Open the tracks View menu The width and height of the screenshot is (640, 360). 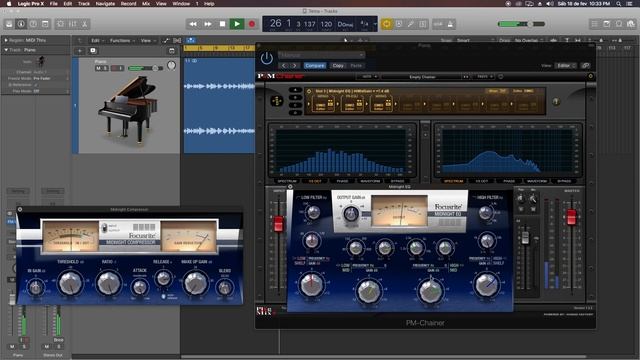[x=147, y=40]
